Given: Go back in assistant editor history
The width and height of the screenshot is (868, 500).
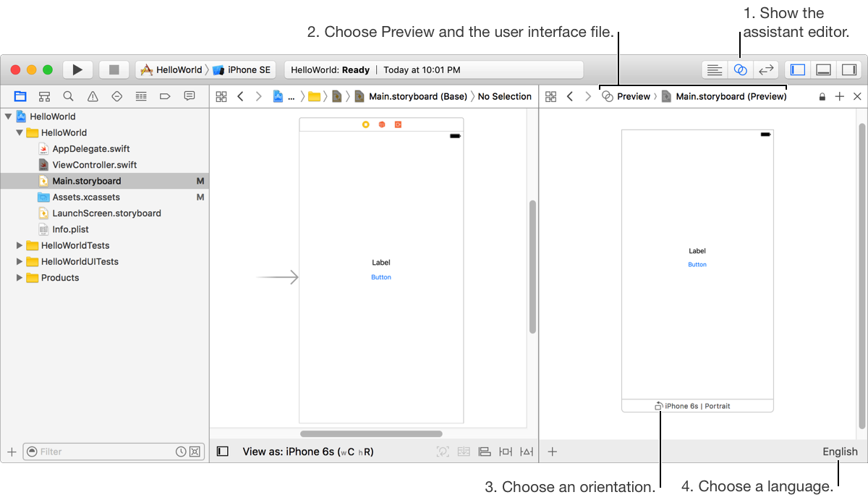Looking at the screenshot, I should pyautogui.click(x=570, y=96).
